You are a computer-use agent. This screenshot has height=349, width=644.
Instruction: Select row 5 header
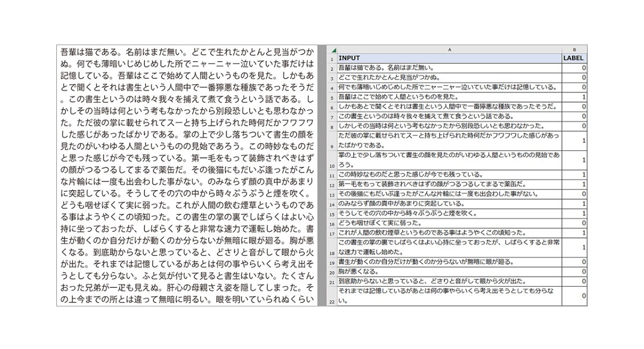pyautogui.click(x=332, y=97)
